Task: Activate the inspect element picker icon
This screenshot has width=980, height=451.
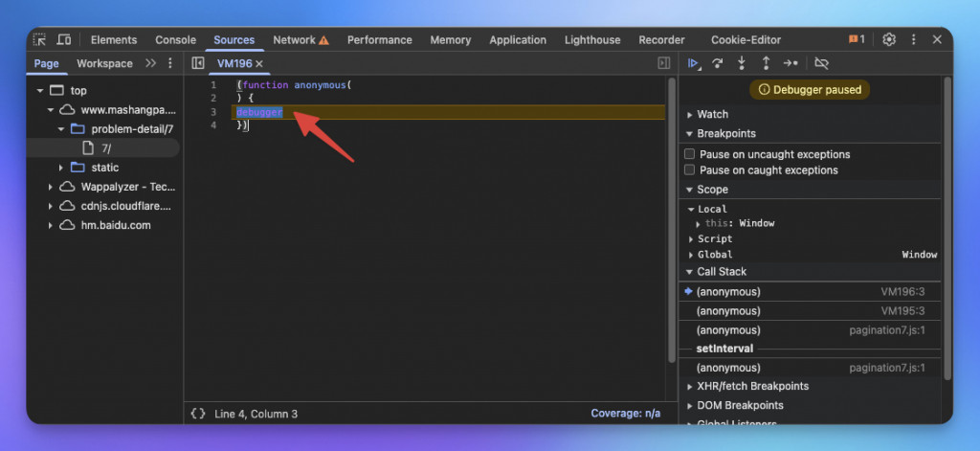Action: click(x=40, y=39)
